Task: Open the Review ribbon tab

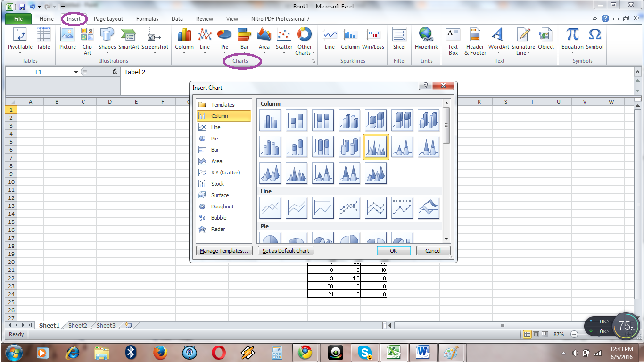Action: [204, 19]
